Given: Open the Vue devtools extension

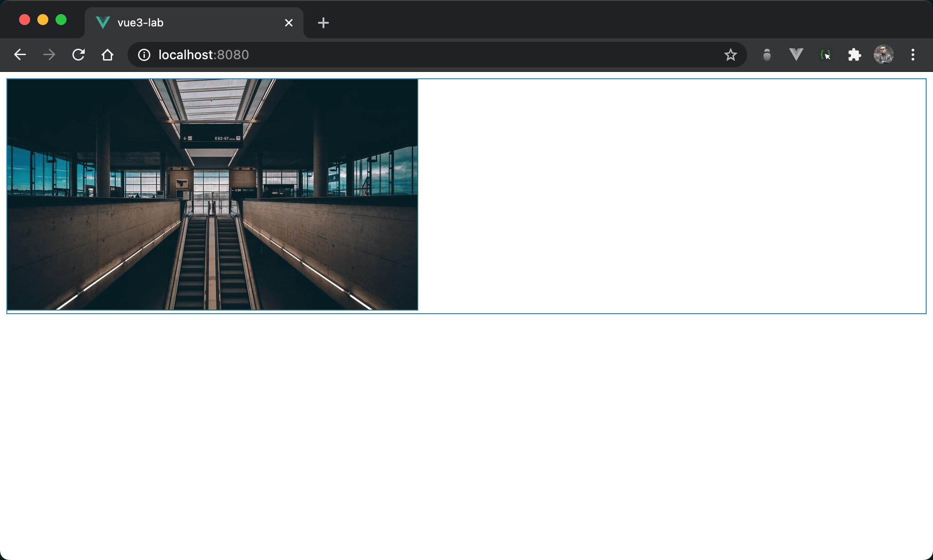Looking at the screenshot, I should point(796,55).
